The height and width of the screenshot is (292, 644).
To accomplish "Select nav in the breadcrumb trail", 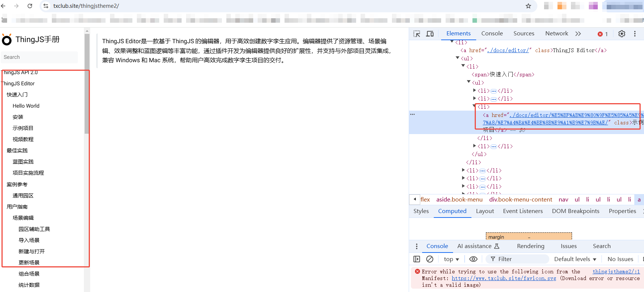I will click(563, 200).
